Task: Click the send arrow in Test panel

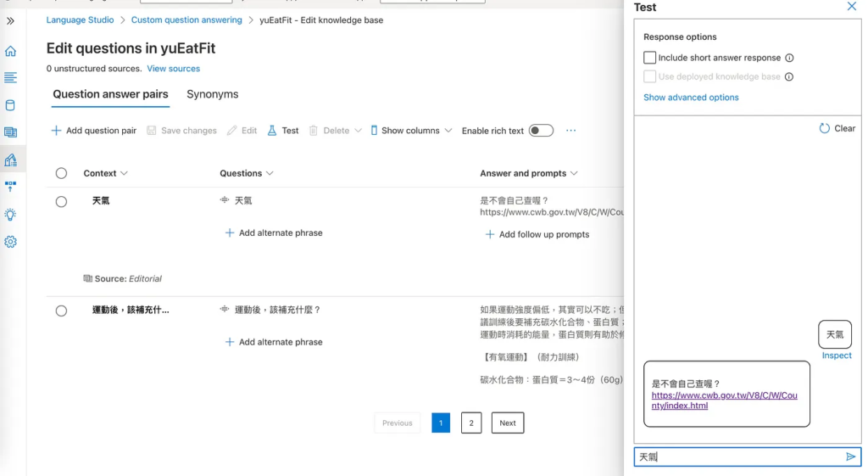Action: click(x=851, y=457)
